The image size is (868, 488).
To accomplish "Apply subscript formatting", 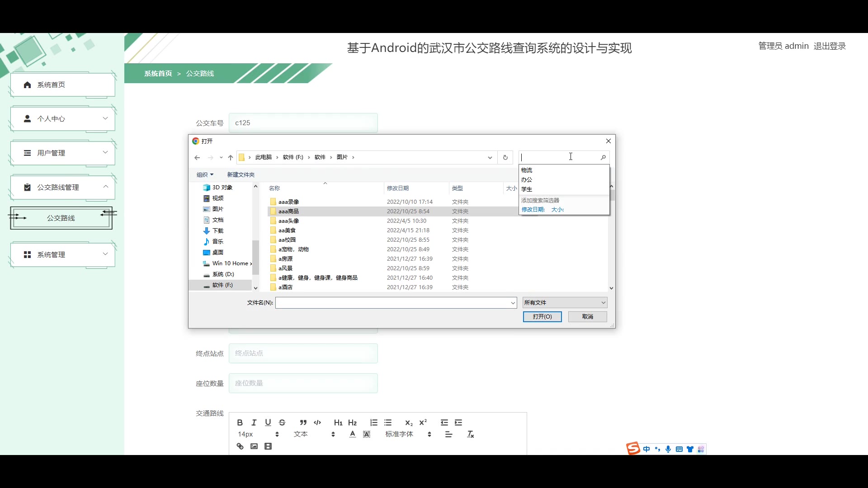I will point(409,422).
